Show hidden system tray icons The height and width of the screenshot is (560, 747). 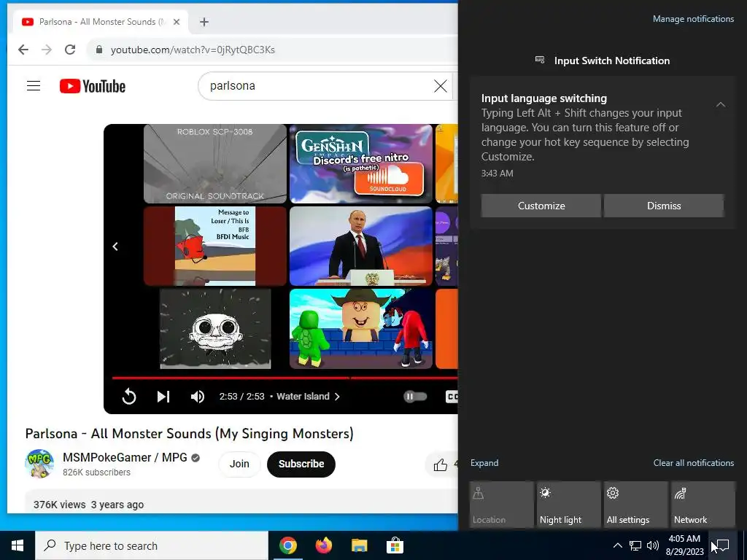617,545
